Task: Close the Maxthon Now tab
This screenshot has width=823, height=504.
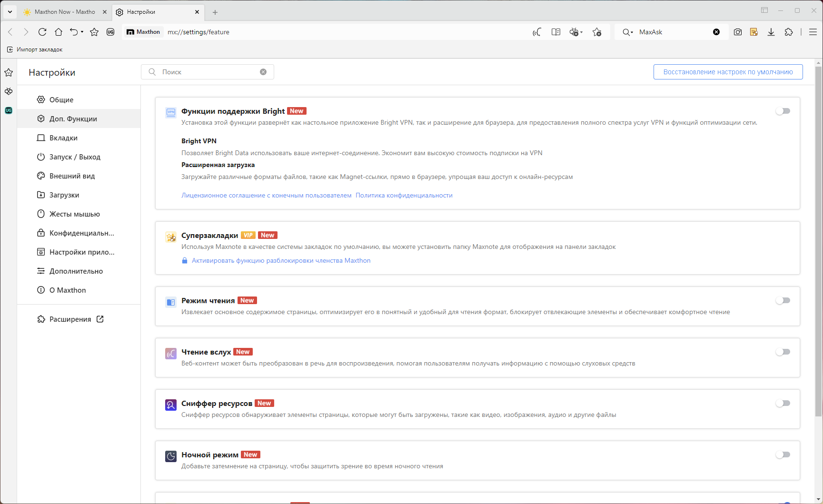Action: click(105, 12)
